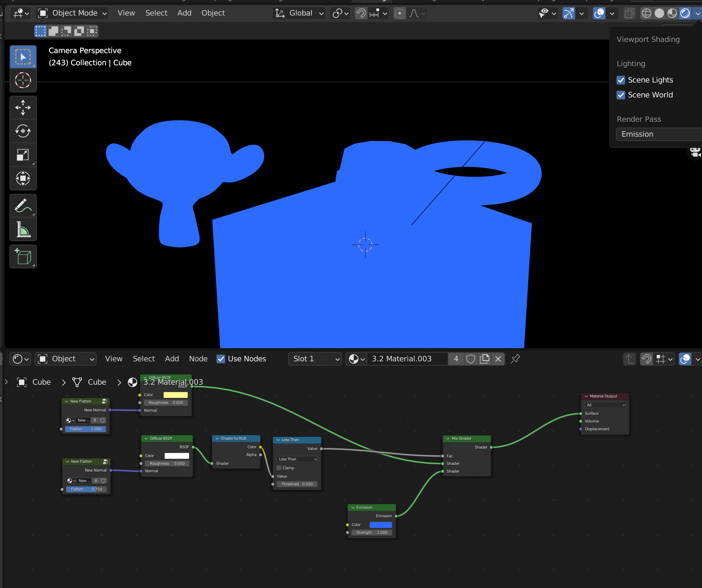Click the fake user shield icon
This screenshot has height=588, width=702.
[x=470, y=359]
